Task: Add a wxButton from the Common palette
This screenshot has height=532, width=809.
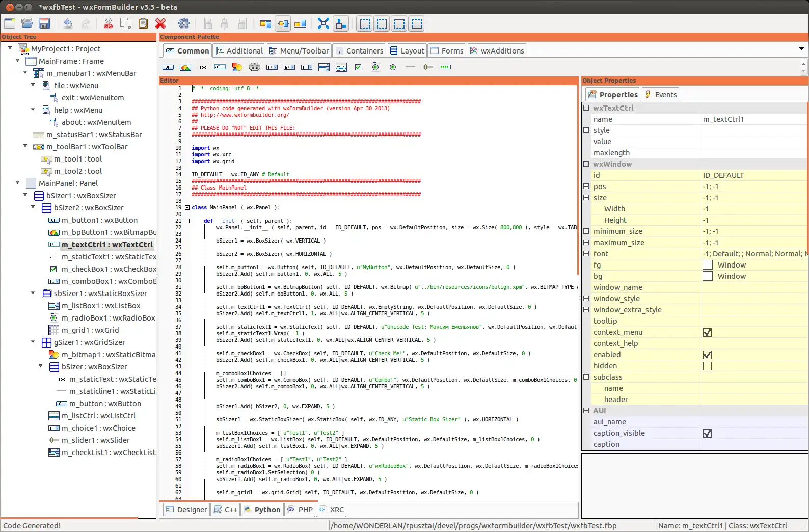Action: (168, 67)
